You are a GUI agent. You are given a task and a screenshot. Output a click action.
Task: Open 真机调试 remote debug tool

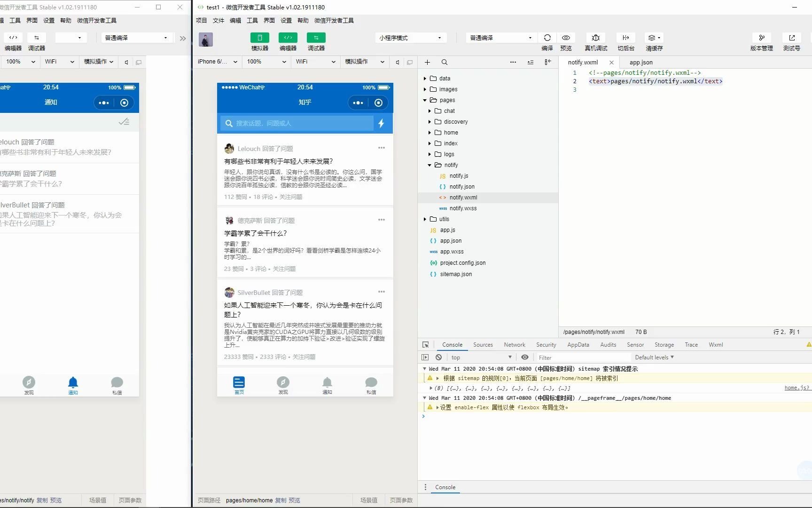[596, 38]
